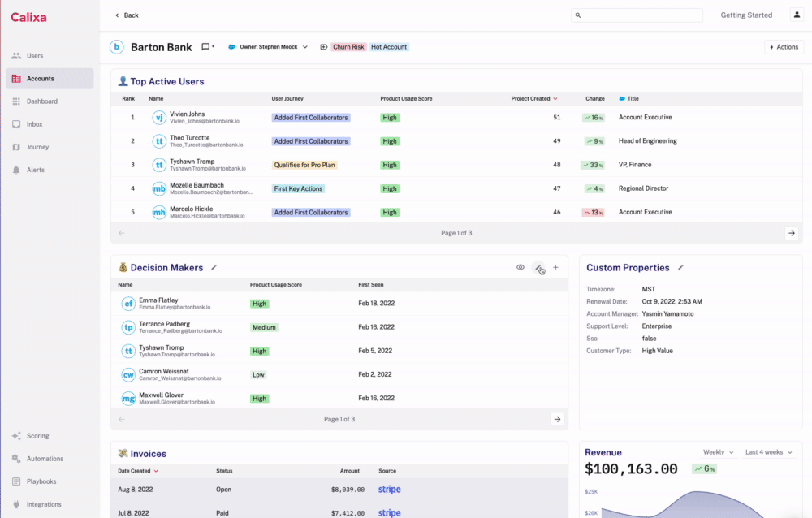Click the Alerts bell icon
Image resolution: width=812 pixels, height=518 pixels.
pyautogui.click(x=16, y=170)
